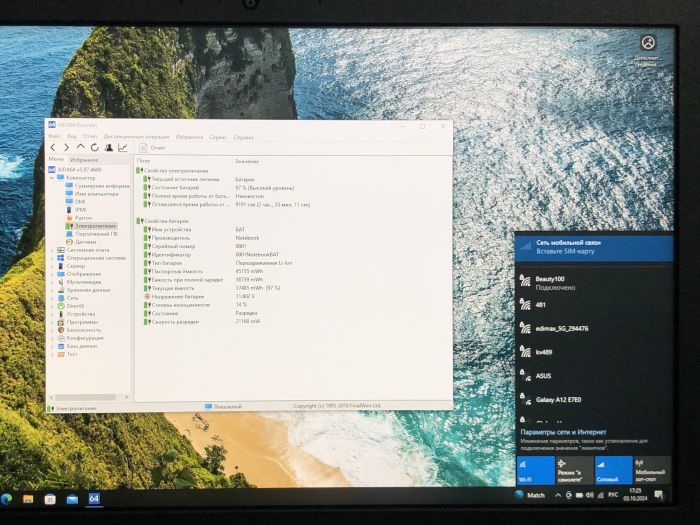Image resolution: width=700 pixels, height=525 pixels.
Task: Click the Up arrow navigation icon
Action: [81, 147]
